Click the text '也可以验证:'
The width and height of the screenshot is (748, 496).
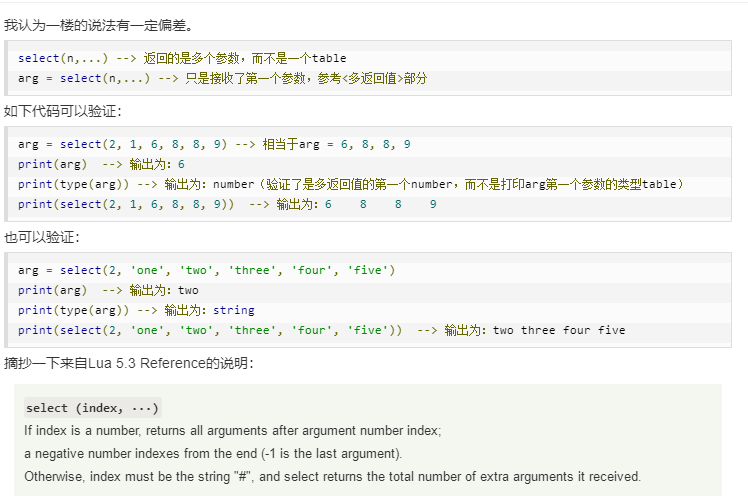pos(42,237)
